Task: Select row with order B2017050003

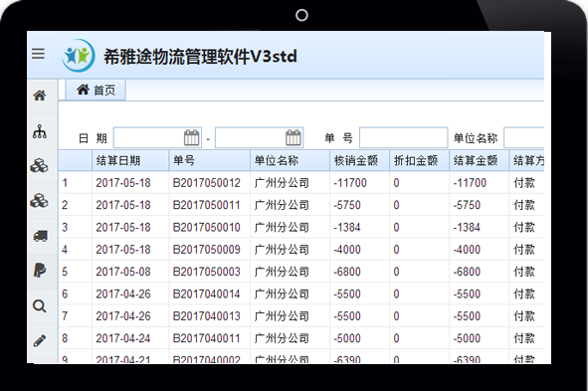Action: tap(301, 272)
